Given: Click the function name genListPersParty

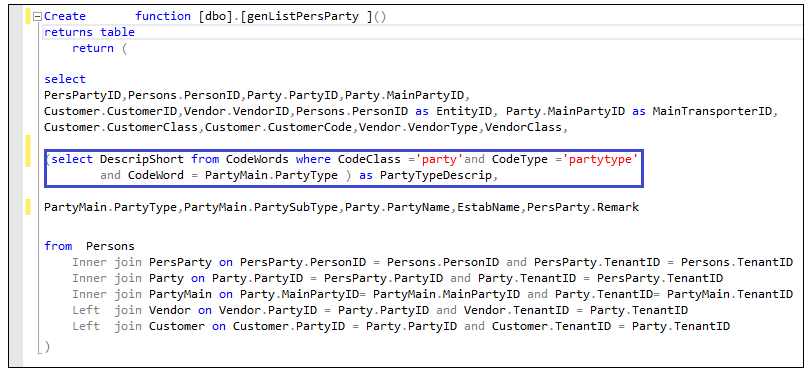Looking at the screenshot, I should (x=302, y=16).
